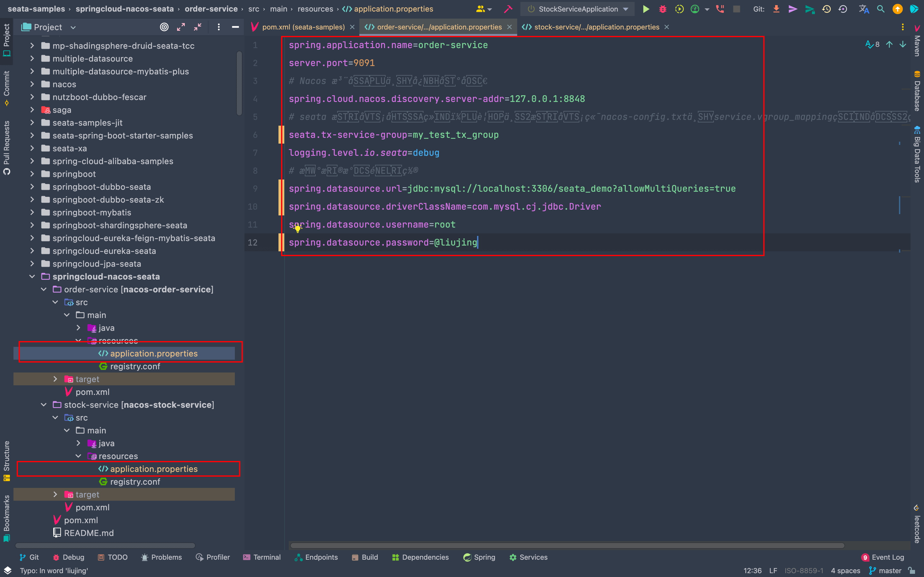Click the editor horizontal scrollbar

coord(567,545)
